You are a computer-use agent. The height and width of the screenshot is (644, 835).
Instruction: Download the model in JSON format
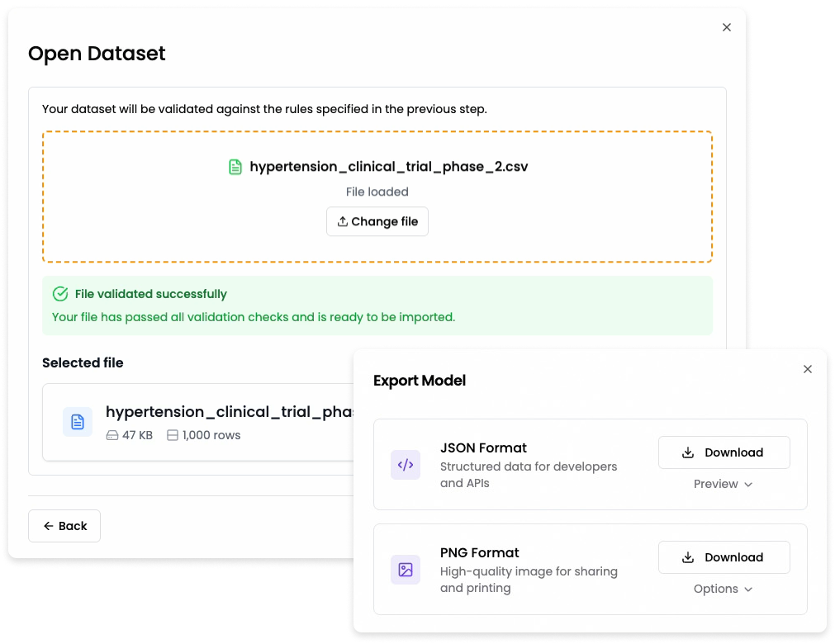(x=724, y=452)
